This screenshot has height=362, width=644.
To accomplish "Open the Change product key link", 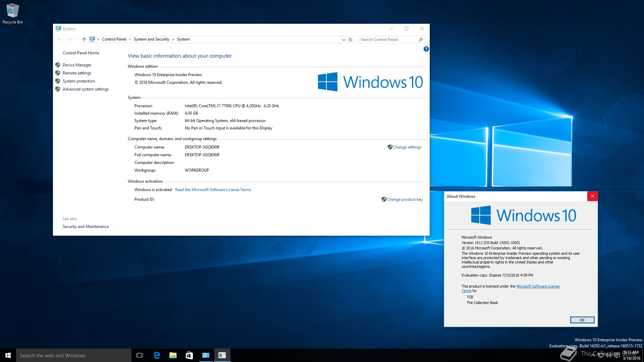I will [405, 199].
